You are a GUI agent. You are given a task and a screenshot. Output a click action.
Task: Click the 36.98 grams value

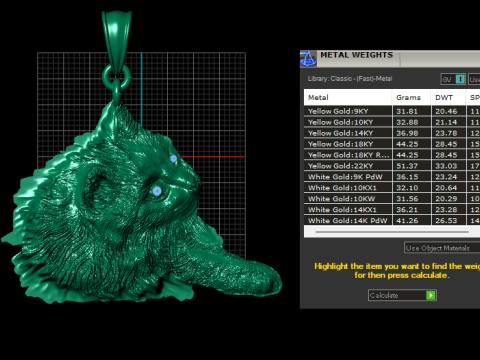point(407,133)
